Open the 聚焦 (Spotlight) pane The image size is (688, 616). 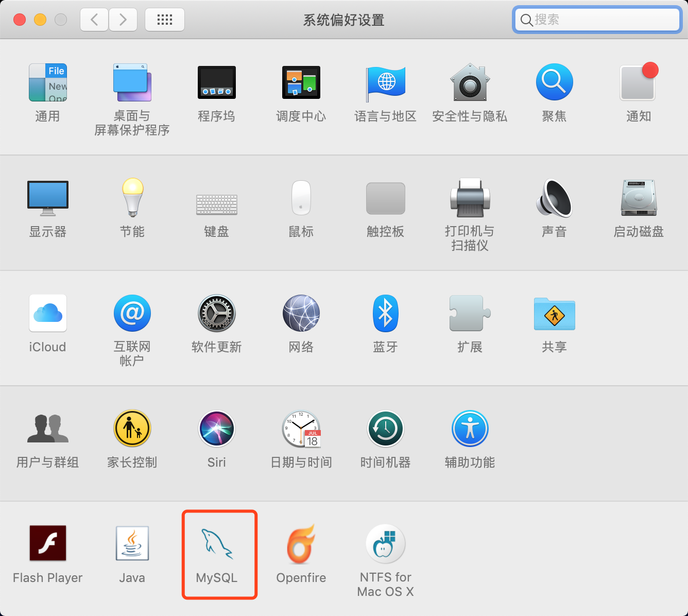point(555,82)
